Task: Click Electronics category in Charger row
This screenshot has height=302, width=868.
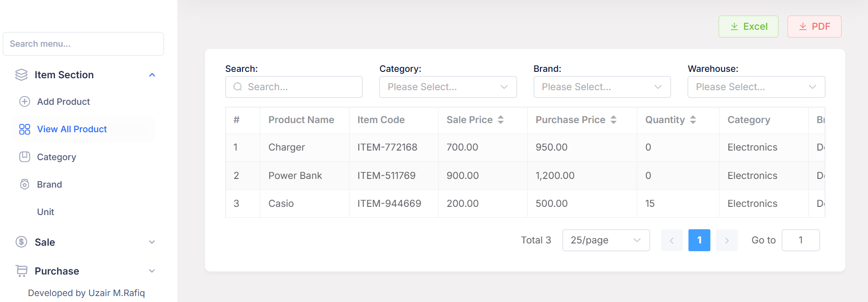Action: (x=752, y=147)
